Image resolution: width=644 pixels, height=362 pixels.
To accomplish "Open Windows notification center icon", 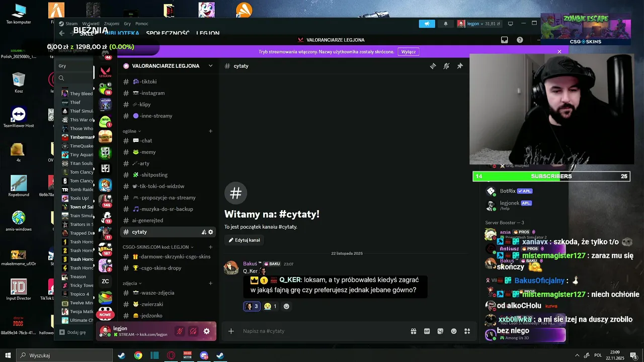I will [x=633, y=355].
